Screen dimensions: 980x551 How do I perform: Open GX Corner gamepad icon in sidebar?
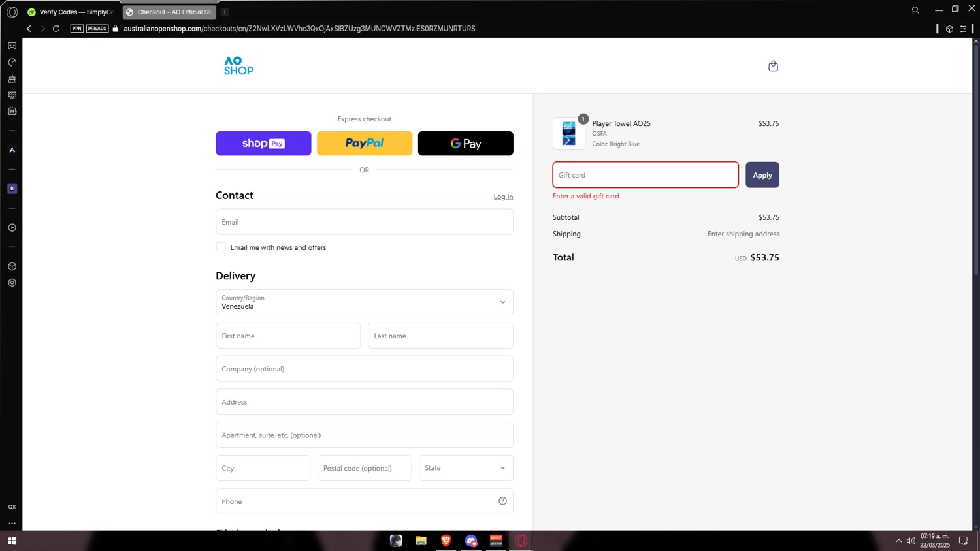(x=12, y=46)
